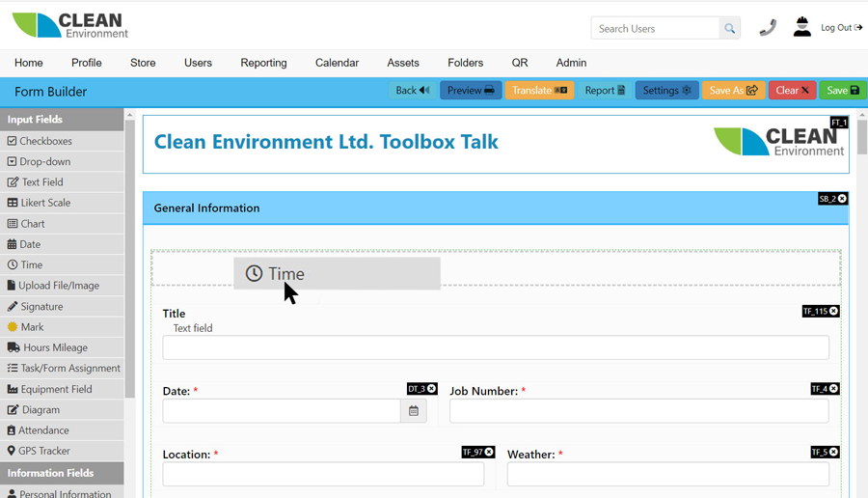Image resolution: width=868 pixels, height=498 pixels.
Task: Open the Folders menu
Action: (x=466, y=63)
